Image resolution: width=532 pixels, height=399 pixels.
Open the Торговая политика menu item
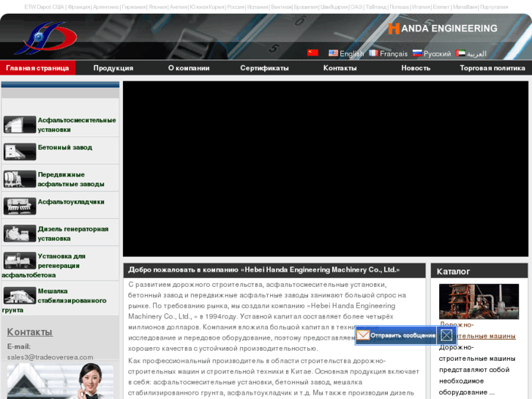tap(492, 68)
